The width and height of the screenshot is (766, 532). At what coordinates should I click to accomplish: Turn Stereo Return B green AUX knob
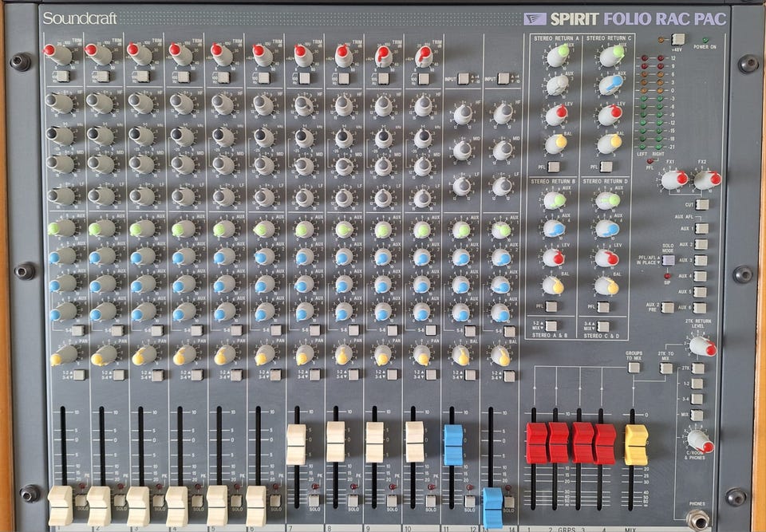(x=555, y=200)
